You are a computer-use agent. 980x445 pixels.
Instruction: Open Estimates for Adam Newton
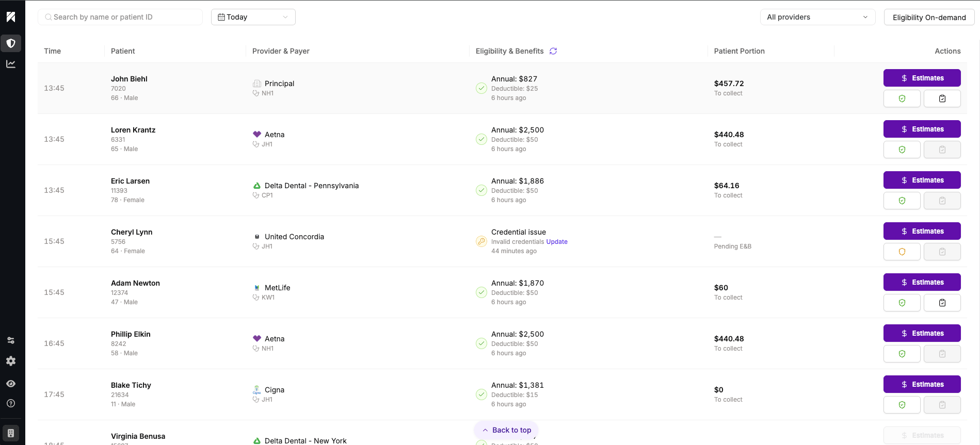pos(922,282)
